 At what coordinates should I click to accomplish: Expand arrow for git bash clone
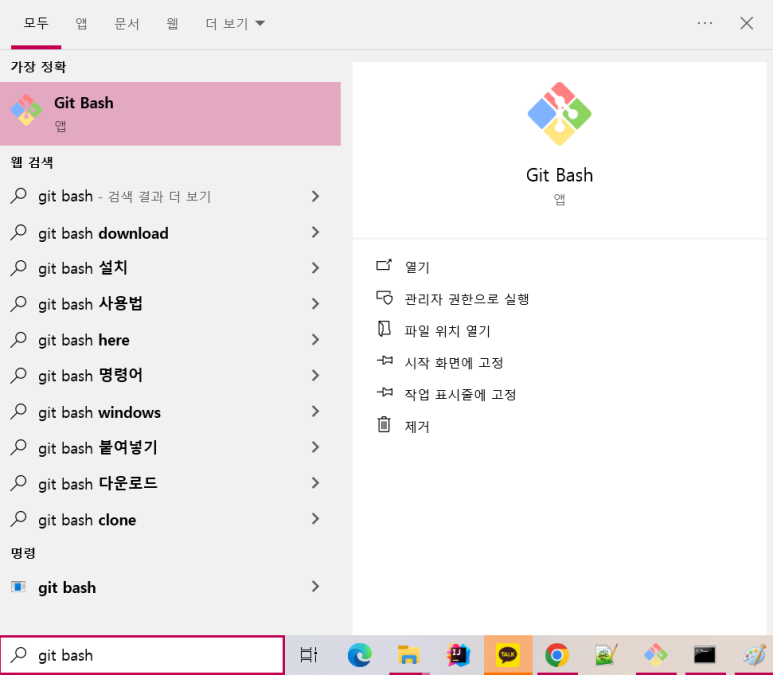tap(316, 519)
